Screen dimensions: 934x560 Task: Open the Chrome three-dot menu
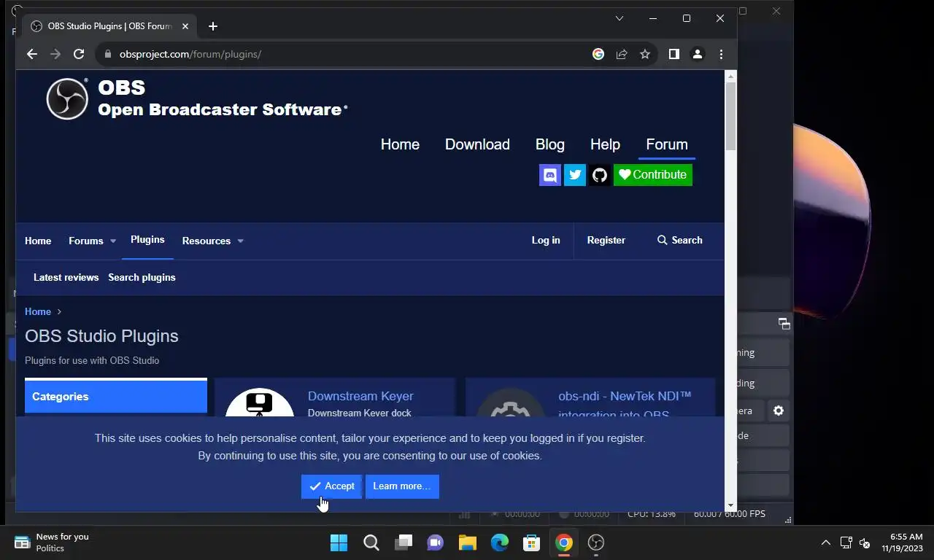(x=721, y=54)
